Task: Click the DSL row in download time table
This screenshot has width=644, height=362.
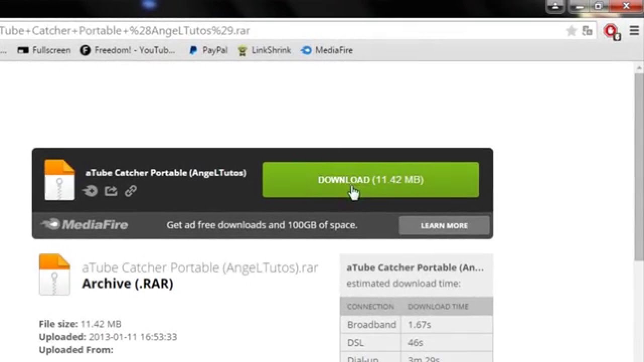Action: click(417, 343)
